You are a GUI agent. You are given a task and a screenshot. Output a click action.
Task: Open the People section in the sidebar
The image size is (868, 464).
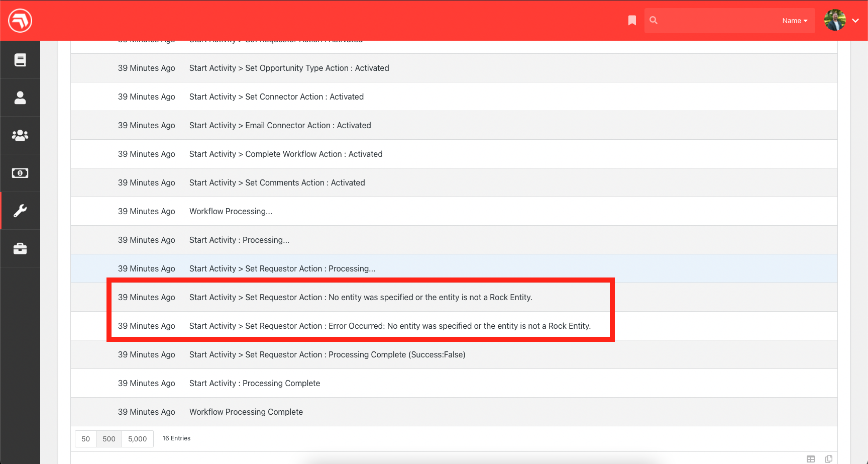tap(20, 98)
